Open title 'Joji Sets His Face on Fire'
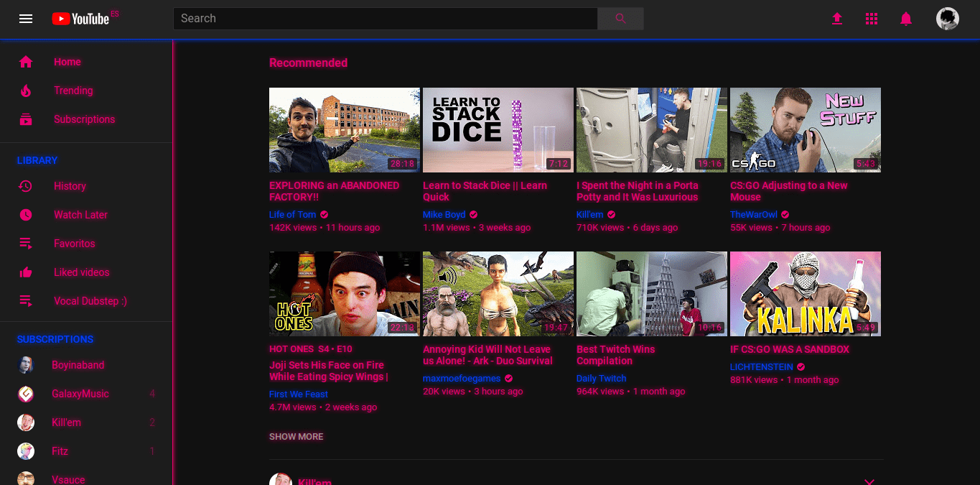 click(x=328, y=371)
